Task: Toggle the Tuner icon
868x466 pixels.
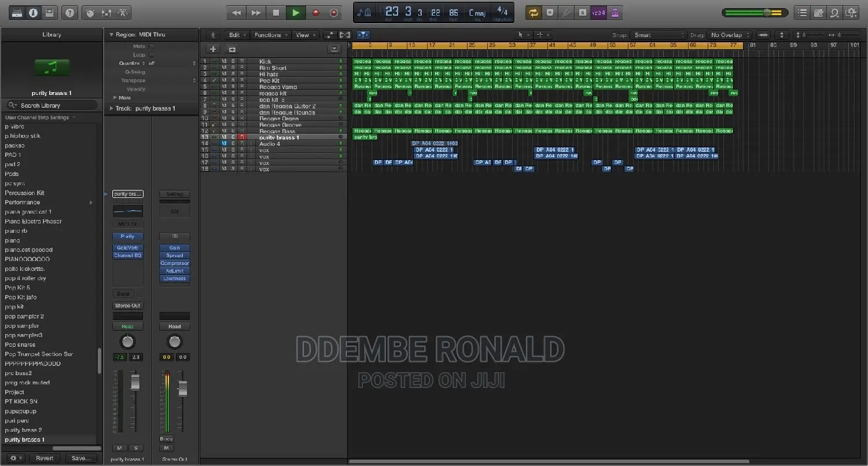Action: point(566,12)
